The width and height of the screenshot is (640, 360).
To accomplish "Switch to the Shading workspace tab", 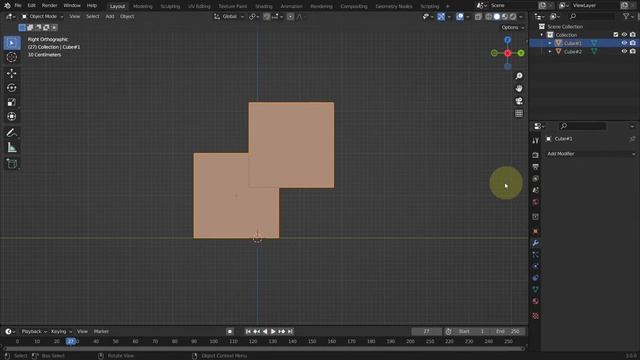I will [264, 6].
